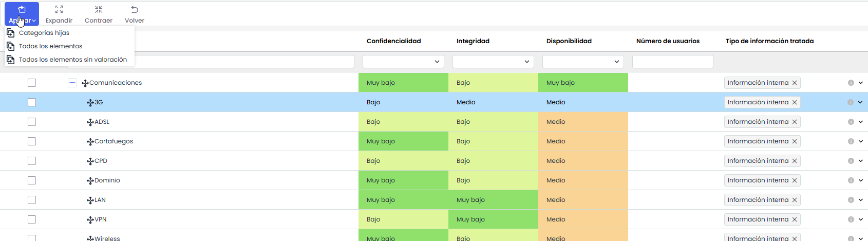This screenshot has width=868, height=241.
Task: Click the Contraer toolbar icon
Action: pos(99,10)
